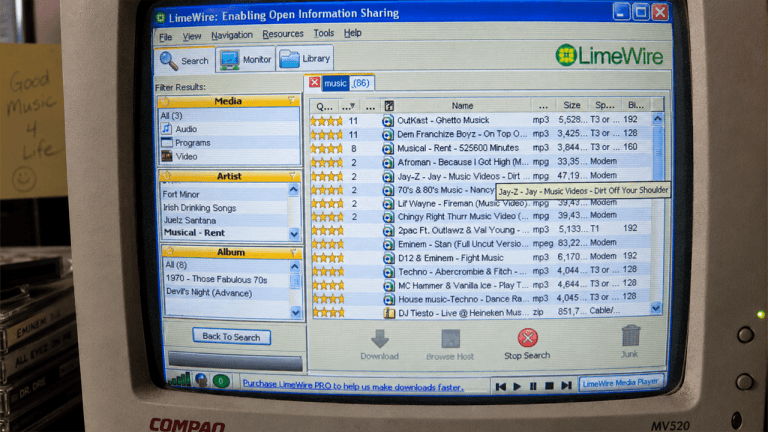
Task: Click media player pause button
Action: 533,386
